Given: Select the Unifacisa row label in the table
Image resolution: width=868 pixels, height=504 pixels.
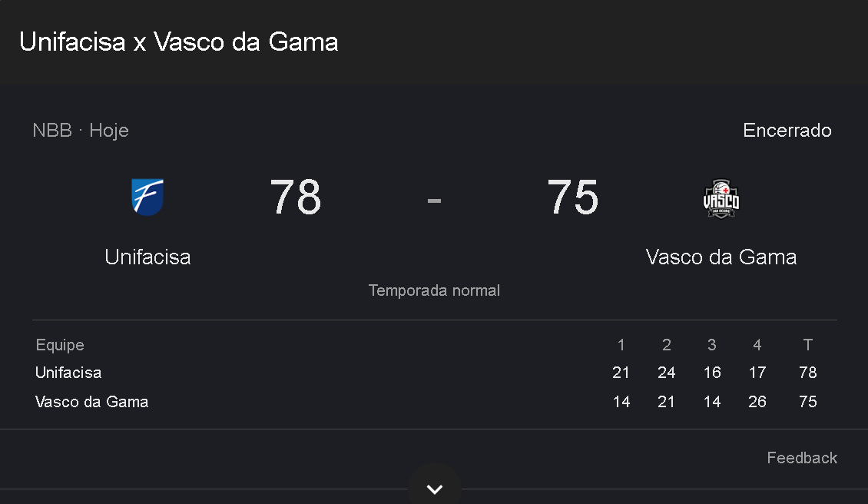Looking at the screenshot, I should point(68,373).
